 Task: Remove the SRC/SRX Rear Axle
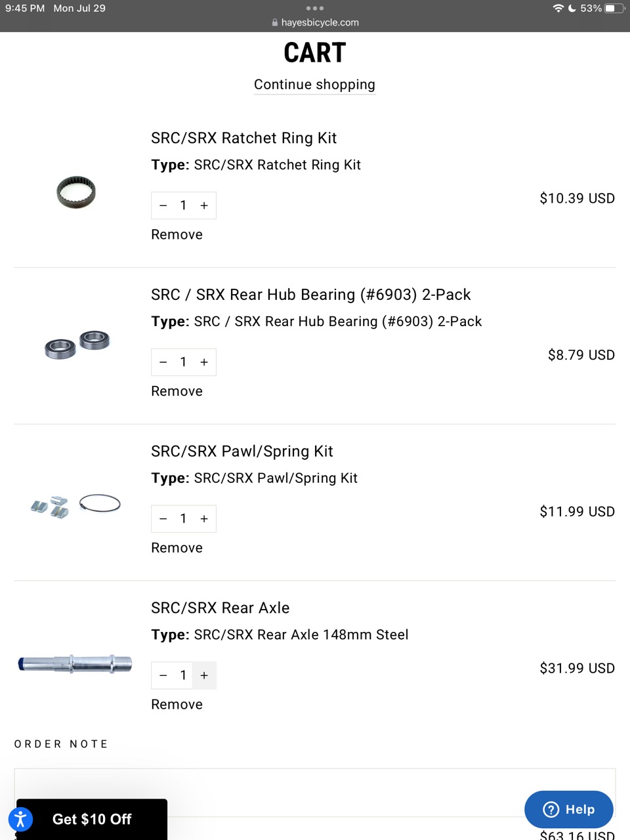click(177, 704)
